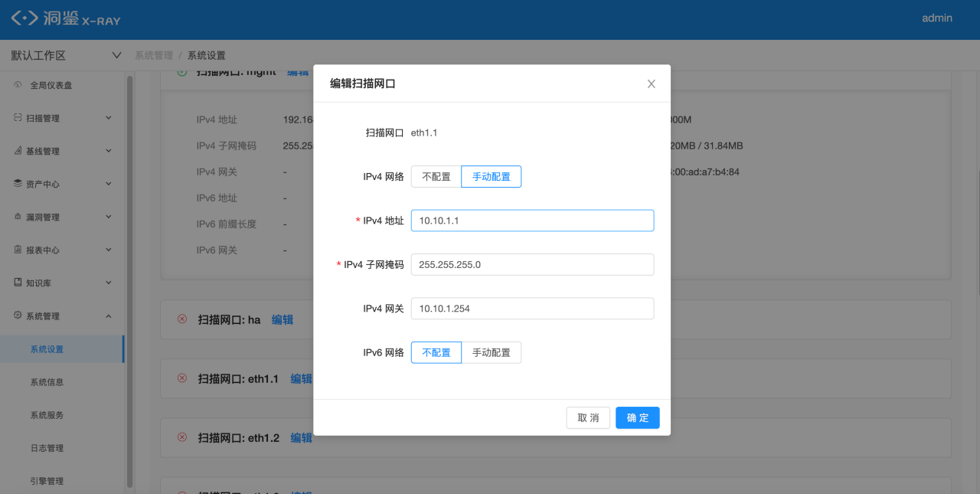Confirm with the 确定 button
This screenshot has height=494, width=980.
pos(638,417)
